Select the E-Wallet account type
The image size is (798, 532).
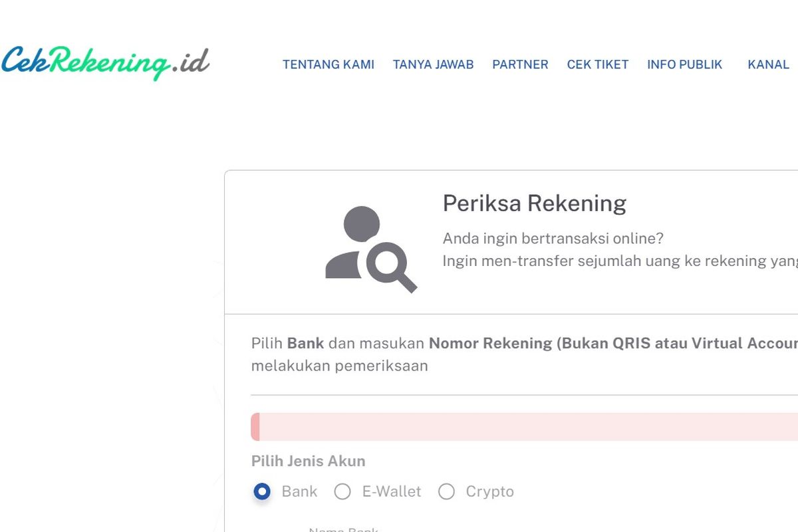point(343,492)
